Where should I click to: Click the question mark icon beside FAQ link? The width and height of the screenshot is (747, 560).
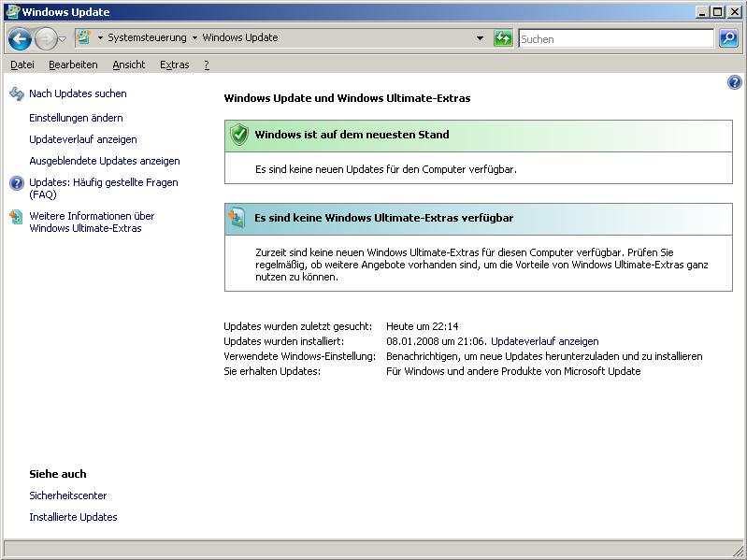tap(17, 183)
